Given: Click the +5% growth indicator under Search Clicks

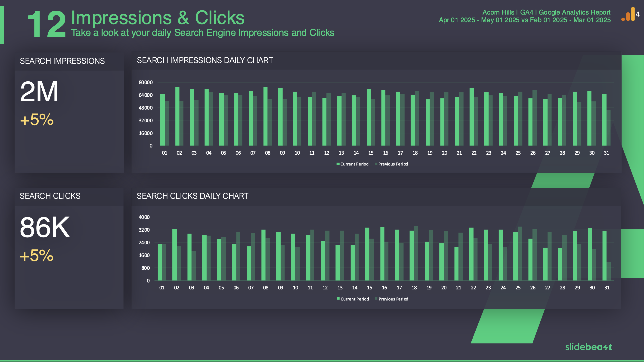Looking at the screenshot, I should click(36, 255).
